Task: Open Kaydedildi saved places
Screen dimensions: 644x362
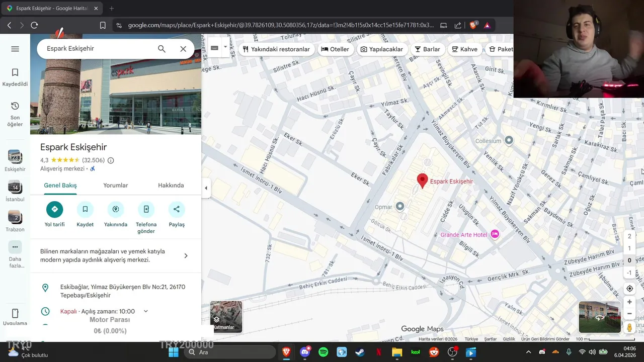Action: click(x=15, y=77)
